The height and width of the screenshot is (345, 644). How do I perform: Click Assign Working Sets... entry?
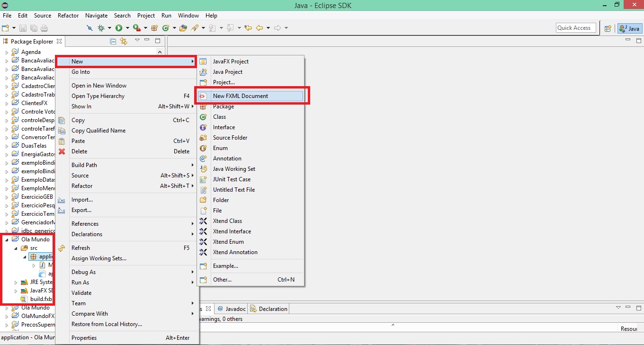[x=126, y=258]
